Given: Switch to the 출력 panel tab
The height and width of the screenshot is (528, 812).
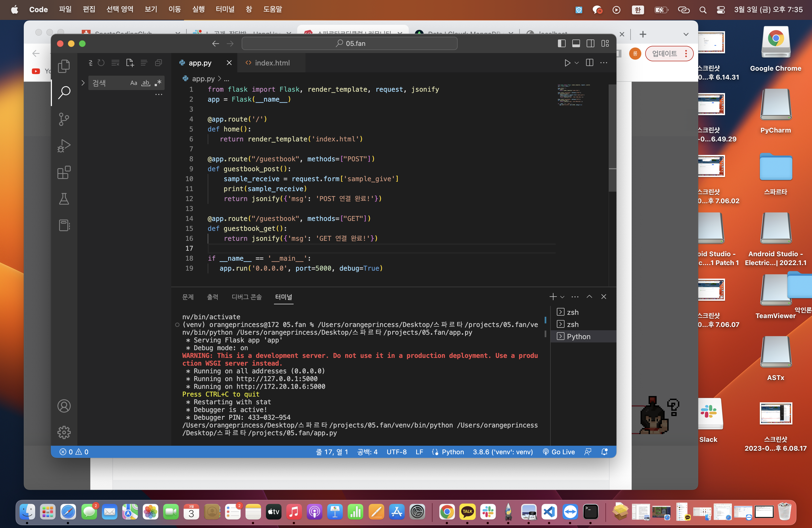Looking at the screenshot, I should click(213, 297).
